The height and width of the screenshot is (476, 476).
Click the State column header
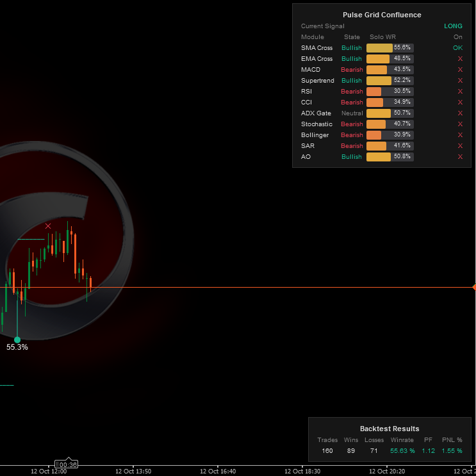352,37
